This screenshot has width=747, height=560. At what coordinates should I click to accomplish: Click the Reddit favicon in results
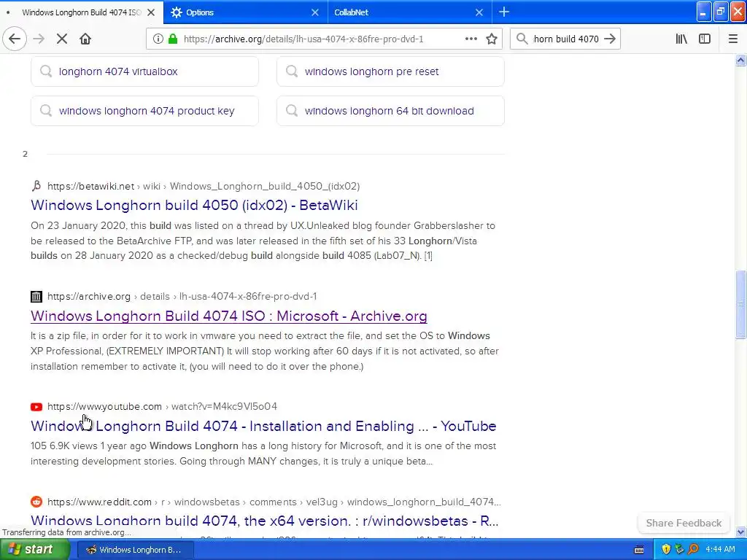click(x=36, y=502)
